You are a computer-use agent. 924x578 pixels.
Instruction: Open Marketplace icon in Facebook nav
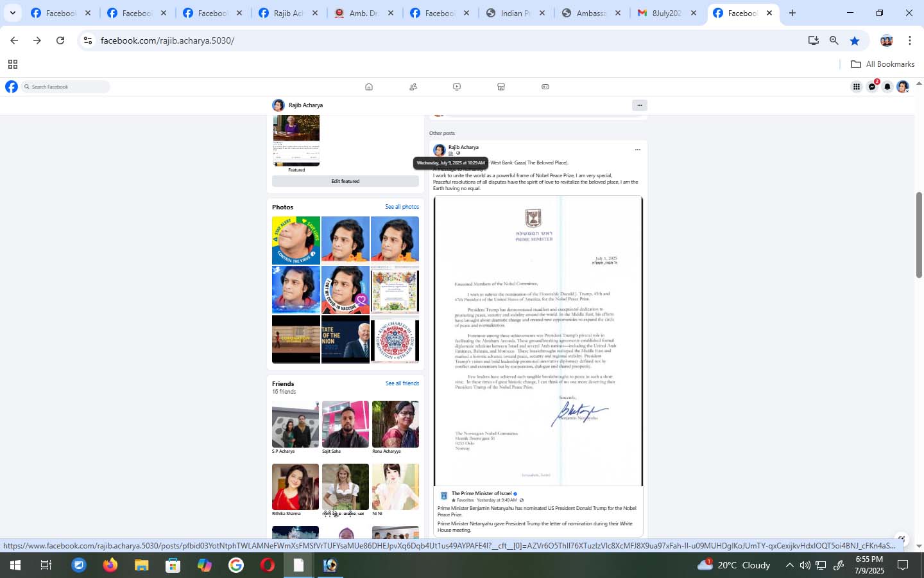(x=501, y=87)
